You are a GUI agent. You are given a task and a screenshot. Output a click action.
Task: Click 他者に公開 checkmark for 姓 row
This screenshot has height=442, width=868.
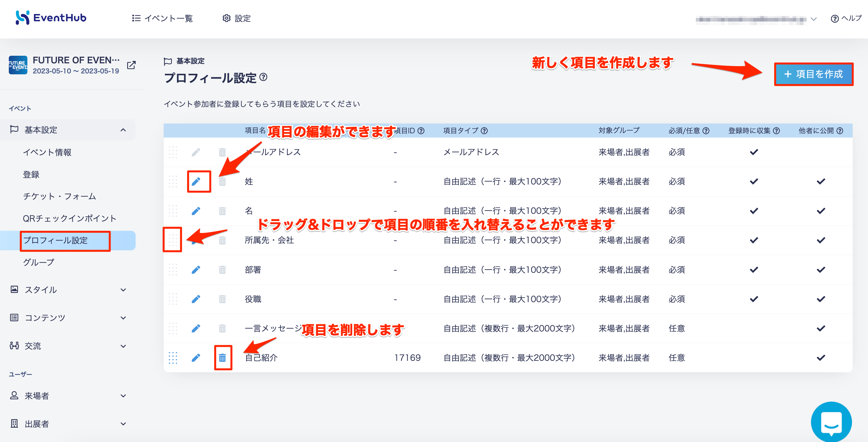click(821, 182)
